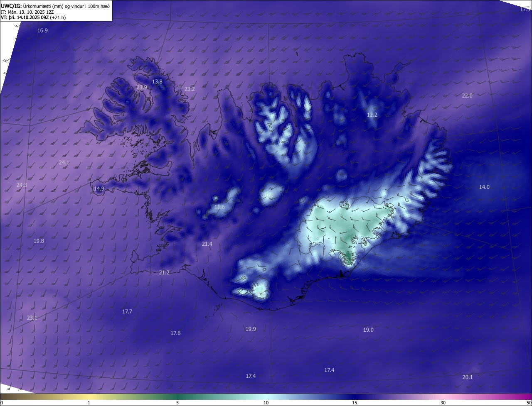
Task: Click the 23.9 value label
Action: [x=142, y=88]
